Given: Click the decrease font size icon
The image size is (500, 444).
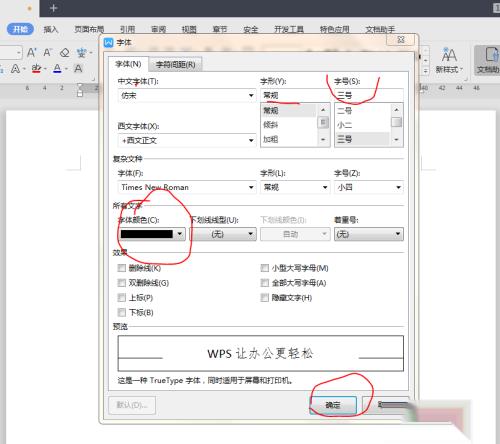Looking at the screenshot, I should pos(48,53).
